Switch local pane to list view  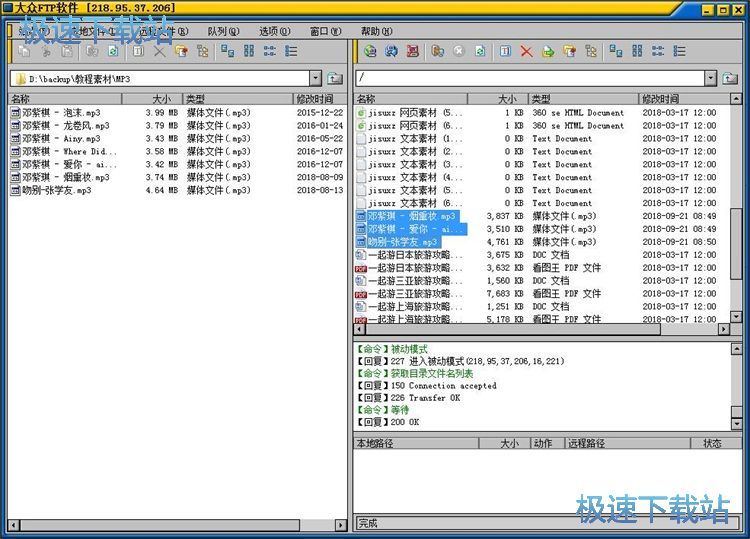tap(270, 51)
